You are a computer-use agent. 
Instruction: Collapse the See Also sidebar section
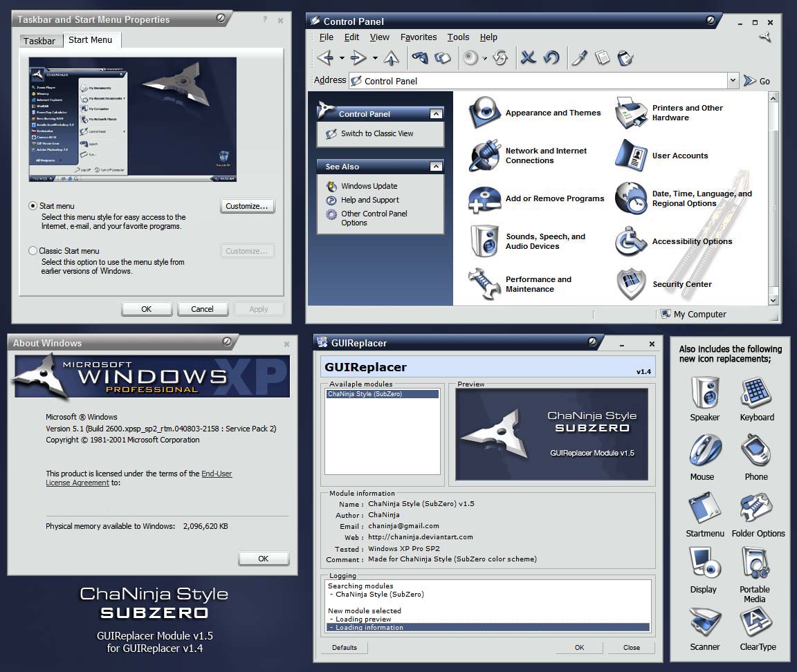coord(436,166)
